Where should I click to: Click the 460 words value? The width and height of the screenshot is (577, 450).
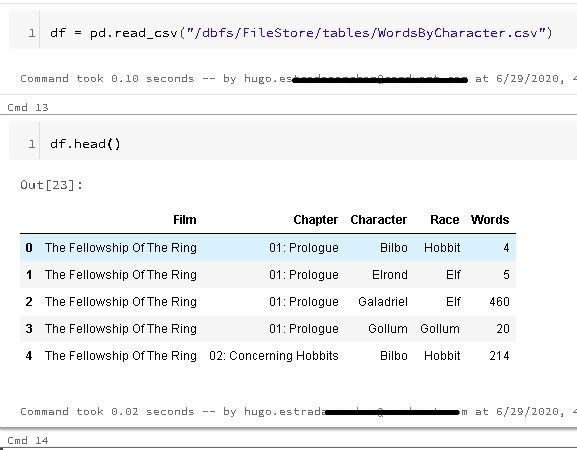pyautogui.click(x=499, y=302)
